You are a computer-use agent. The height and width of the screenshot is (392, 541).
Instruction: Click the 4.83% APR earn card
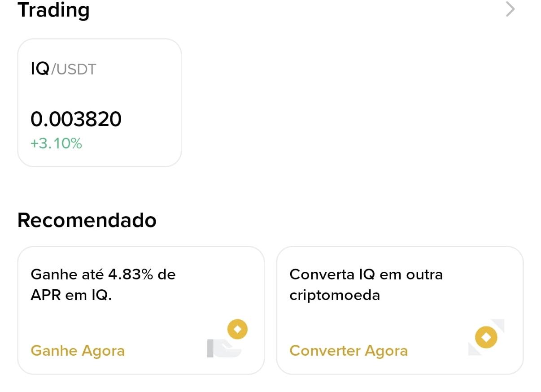pos(141,311)
